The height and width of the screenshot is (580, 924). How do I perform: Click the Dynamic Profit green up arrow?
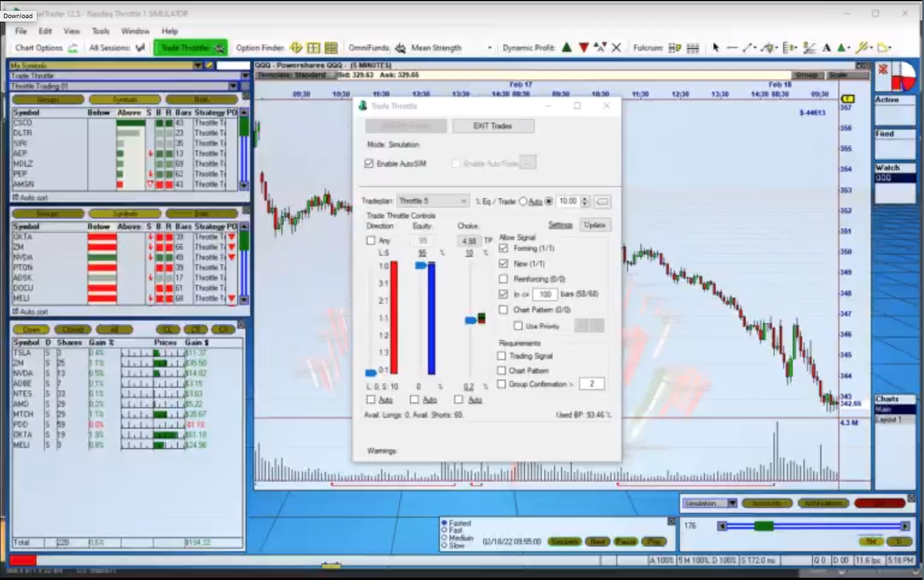(567, 48)
